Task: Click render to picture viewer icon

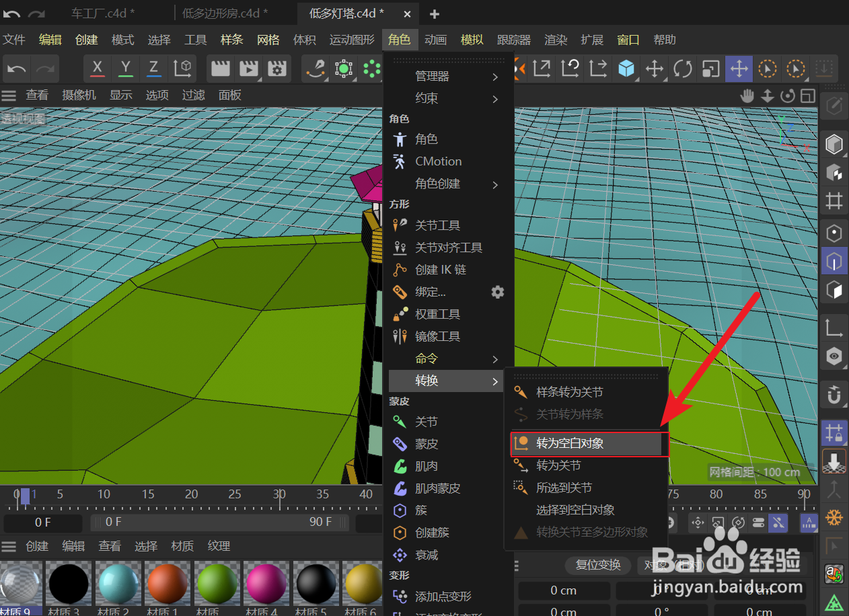Action: click(x=249, y=69)
